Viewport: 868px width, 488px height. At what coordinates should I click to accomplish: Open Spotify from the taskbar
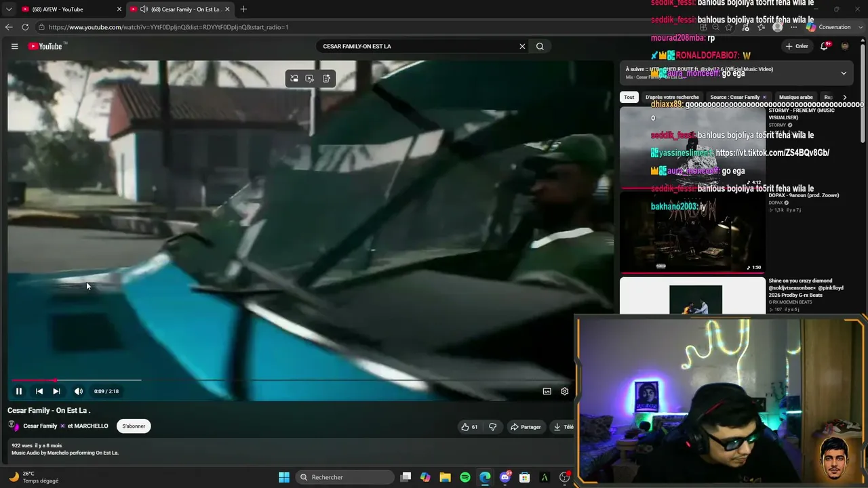point(465,477)
